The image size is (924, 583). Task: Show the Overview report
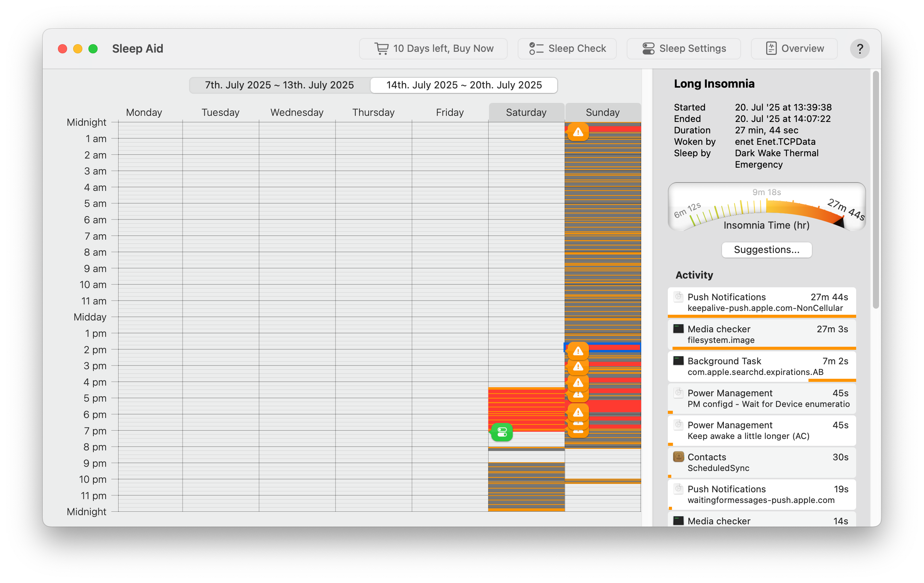[794, 49]
